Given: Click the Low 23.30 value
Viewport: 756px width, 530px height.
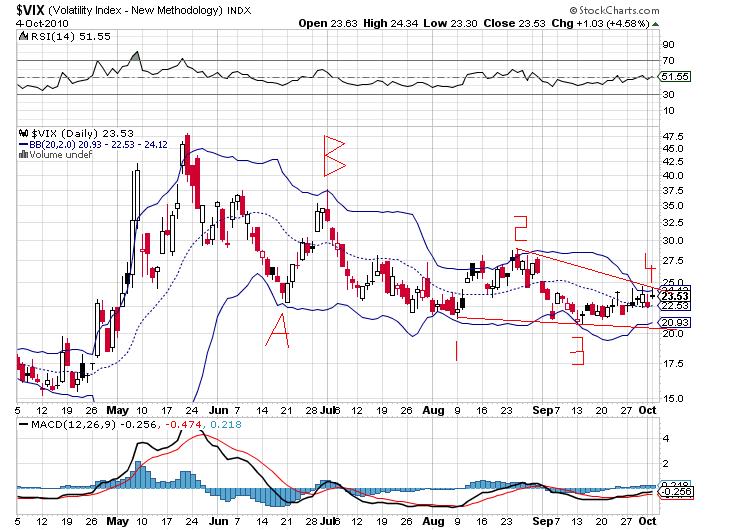Looking at the screenshot, I should coord(450,23).
